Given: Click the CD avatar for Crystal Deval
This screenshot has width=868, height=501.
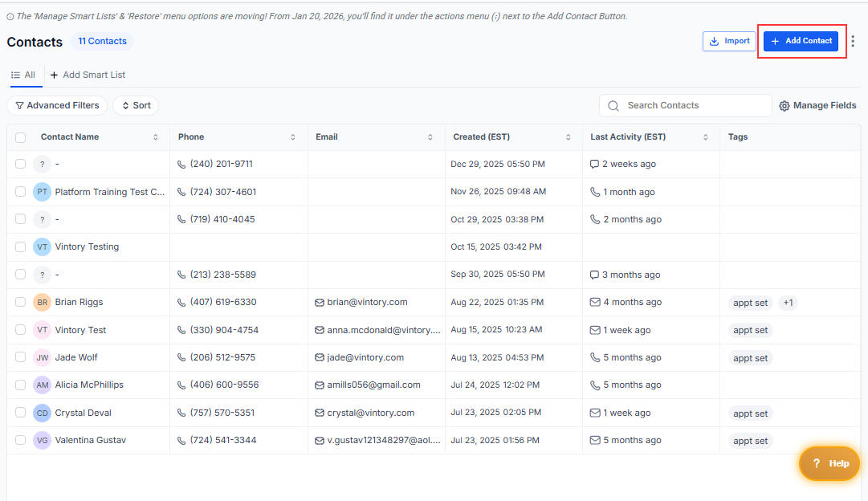Looking at the screenshot, I should click(43, 413).
